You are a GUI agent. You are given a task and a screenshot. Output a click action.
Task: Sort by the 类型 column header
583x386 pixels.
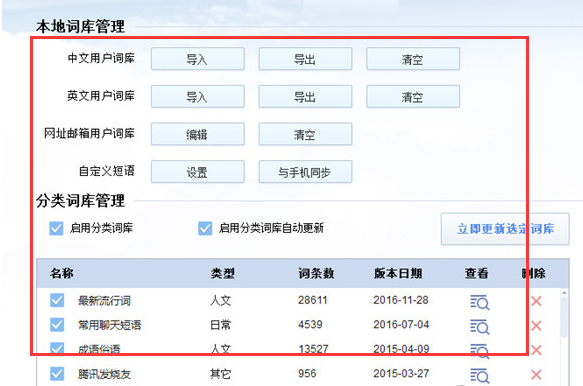(222, 273)
